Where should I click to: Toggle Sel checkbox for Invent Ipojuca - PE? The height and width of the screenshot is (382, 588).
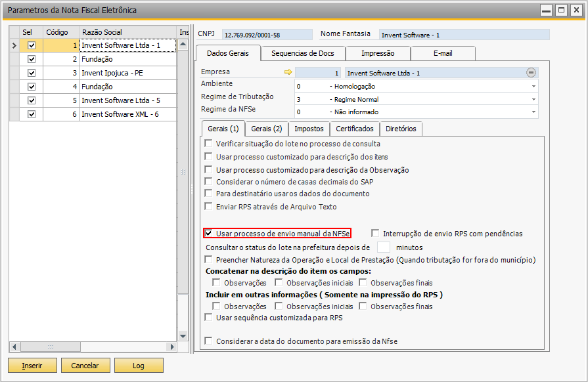click(x=32, y=73)
